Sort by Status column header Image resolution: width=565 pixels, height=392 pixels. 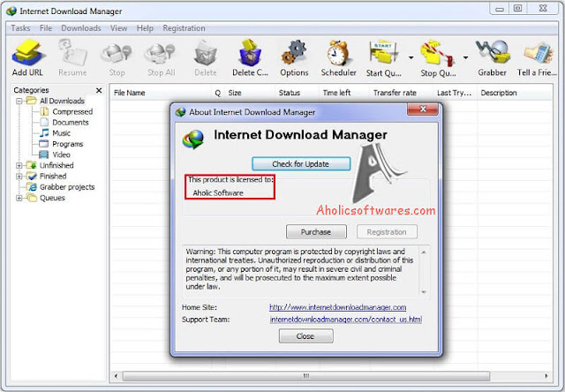[297, 93]
